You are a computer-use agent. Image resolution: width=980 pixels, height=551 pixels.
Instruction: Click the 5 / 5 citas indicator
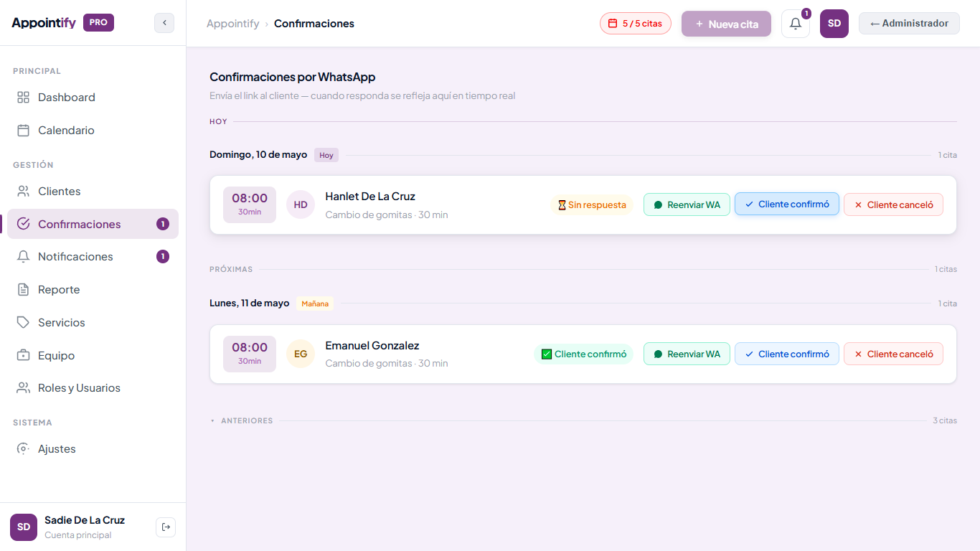tap(636, 24)
